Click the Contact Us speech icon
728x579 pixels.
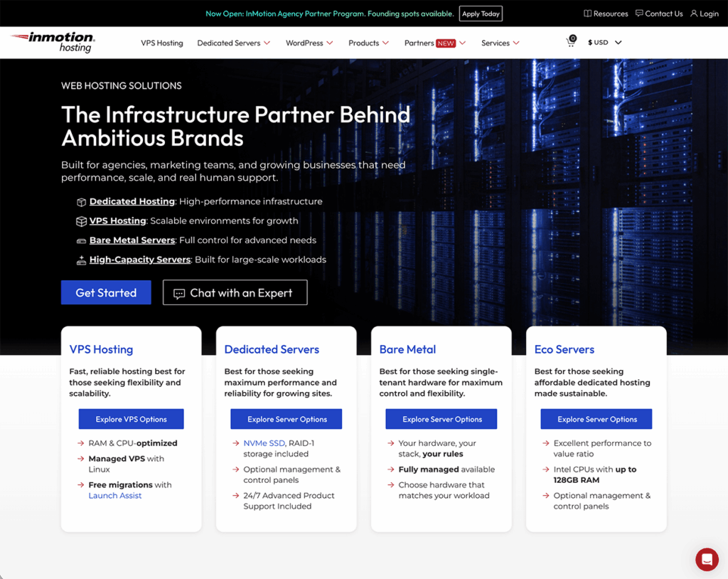[x=639, y=14]
